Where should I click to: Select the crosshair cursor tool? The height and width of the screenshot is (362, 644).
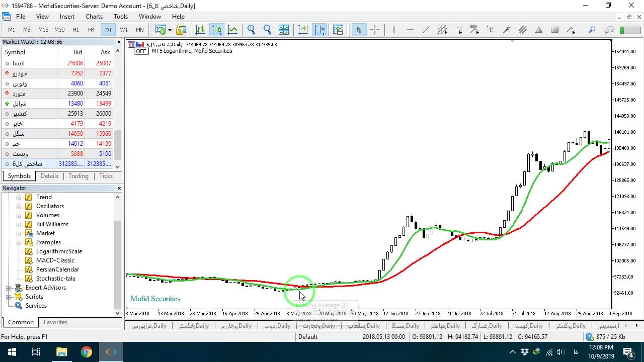375,30
